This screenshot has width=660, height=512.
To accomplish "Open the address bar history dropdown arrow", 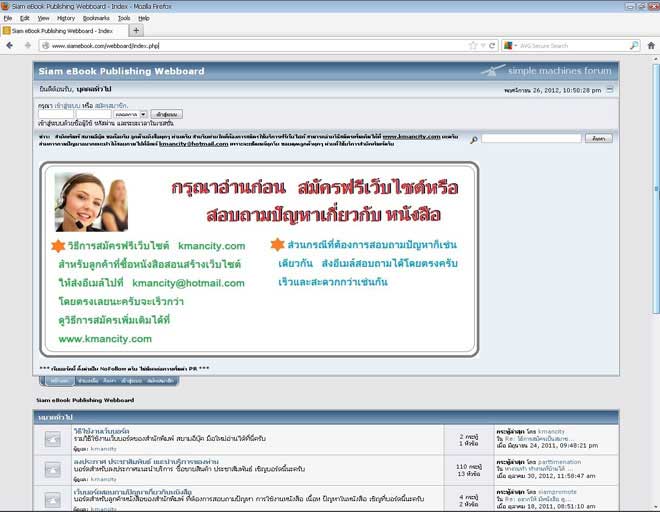I will click(x=483, y=45).
